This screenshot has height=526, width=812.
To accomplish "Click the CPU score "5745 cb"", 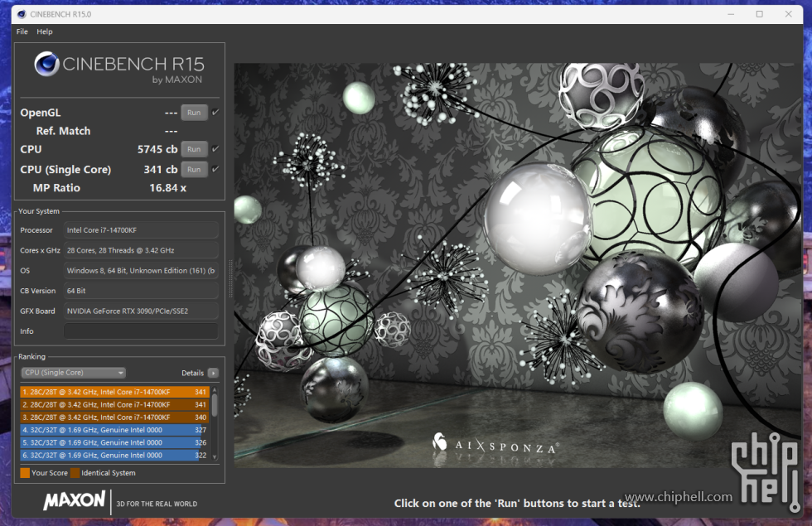I will point(157,149).
